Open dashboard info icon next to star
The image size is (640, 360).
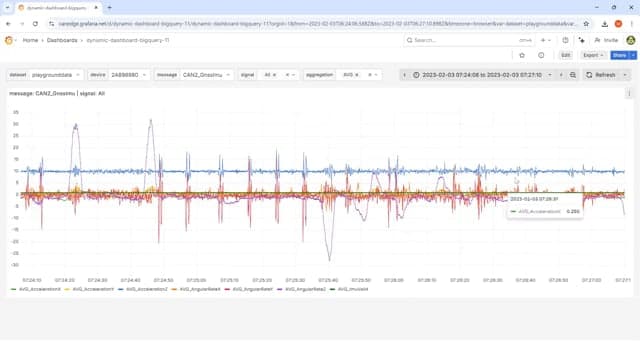click(541, 55)
